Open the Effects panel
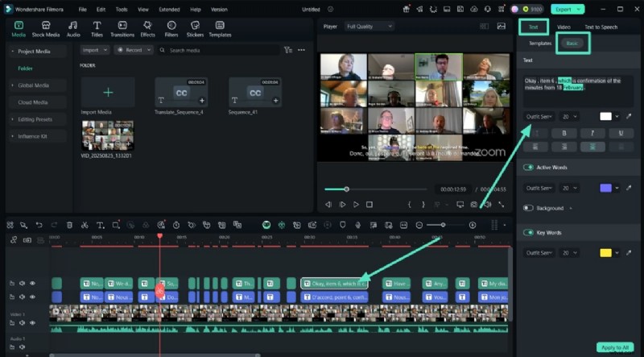Viewport: 644px width, 357px height. 147,31
